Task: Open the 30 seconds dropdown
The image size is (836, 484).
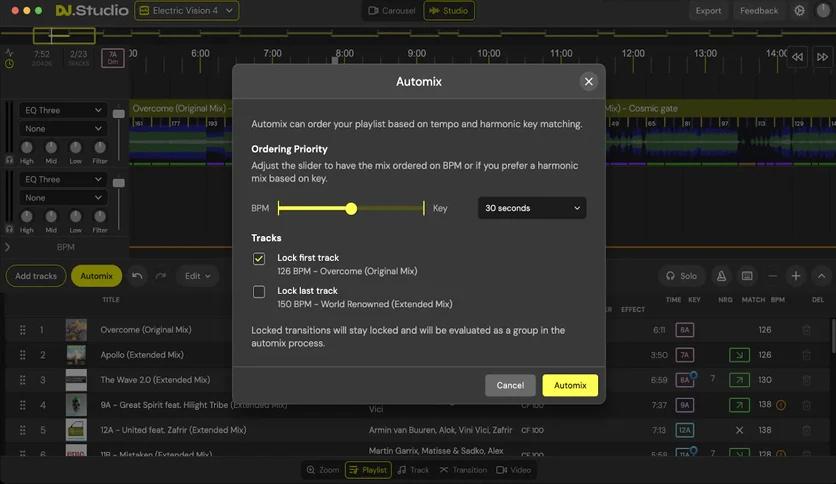Action: (x=532, y=208)
